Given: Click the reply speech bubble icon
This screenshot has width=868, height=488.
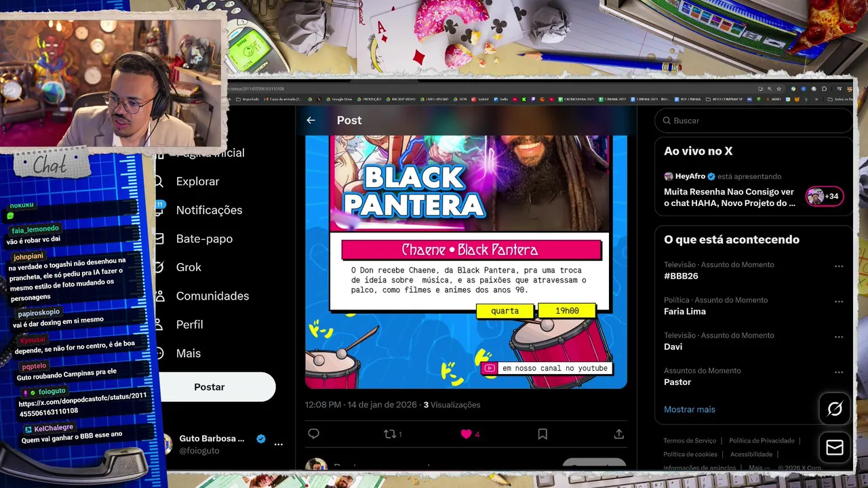Looking at the screenshot, I should click(x=313, y=434).
